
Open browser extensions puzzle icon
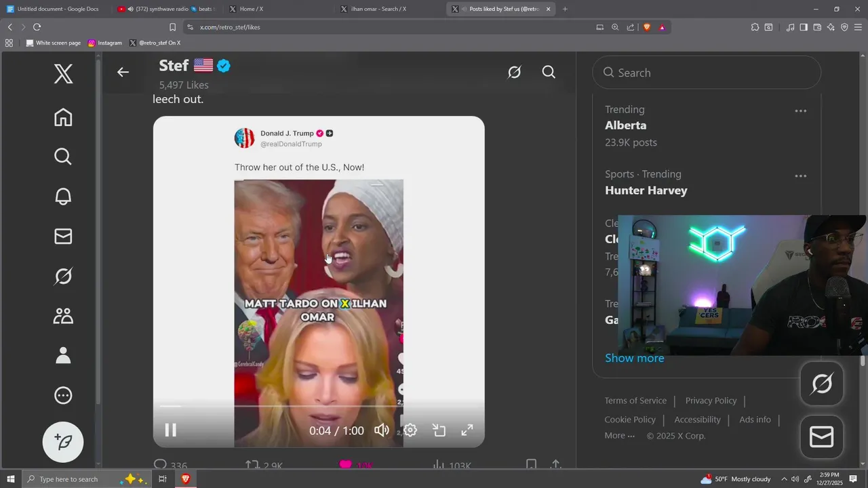[755, 27]
